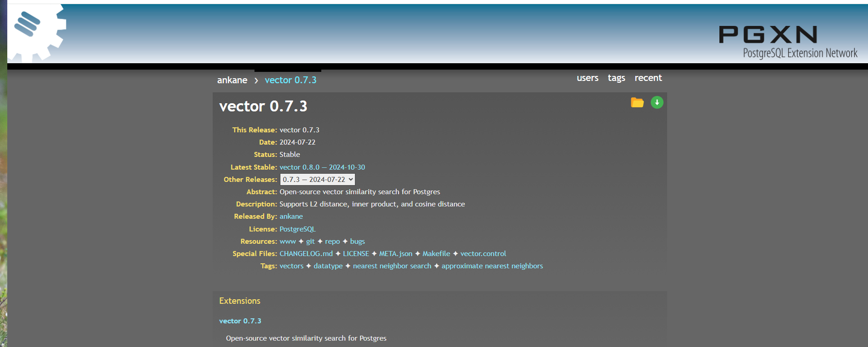The height and width of the screenshot is (347, 868).
Task: Open CHANGELOG.md special file
Action: tap(306, 254)
